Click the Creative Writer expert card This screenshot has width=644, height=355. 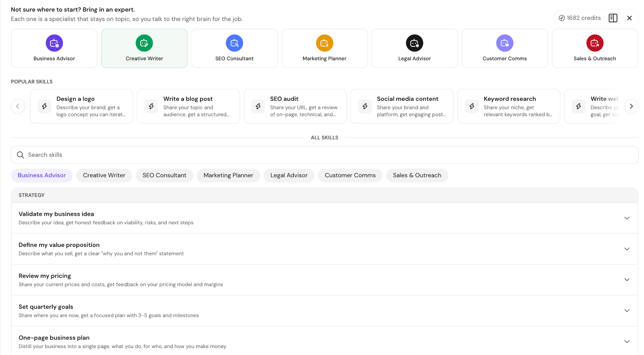[144, 48]
